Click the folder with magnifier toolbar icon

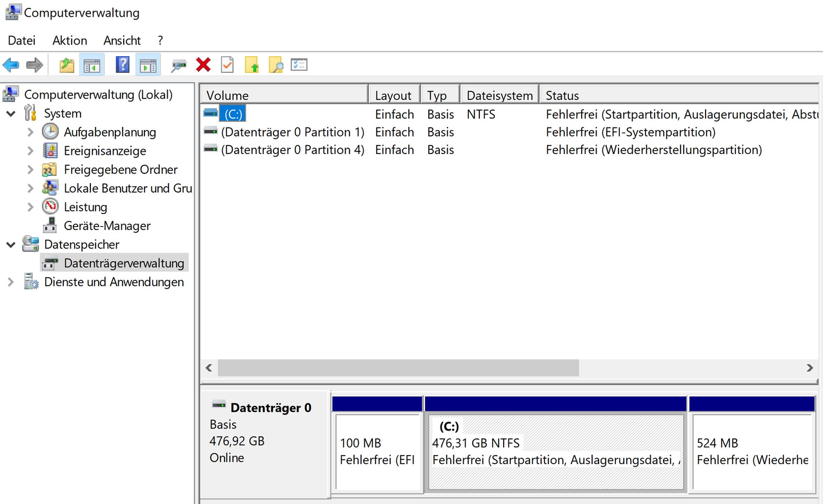275,65
